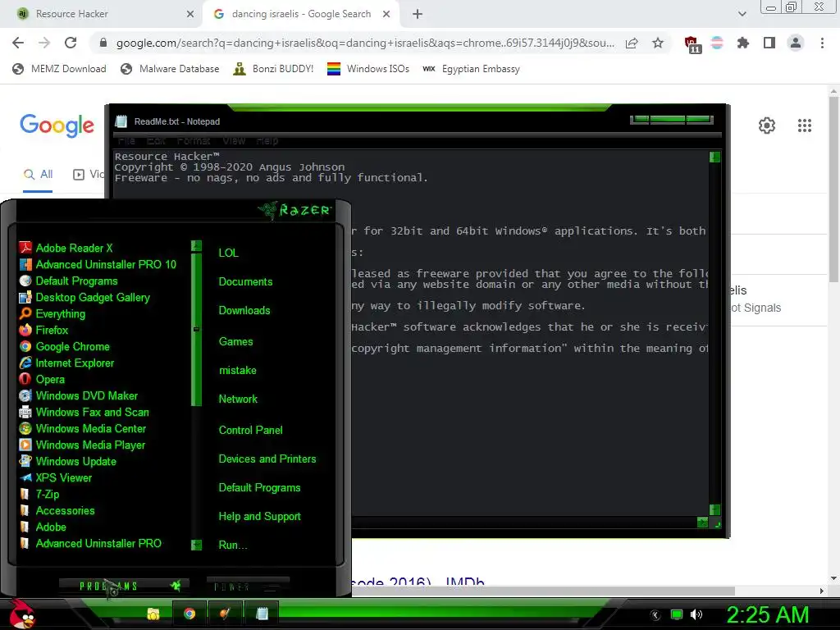Screen dimensions: 840x630
Task: Open file explorer taskbar icon
Action: coord(153,614)
